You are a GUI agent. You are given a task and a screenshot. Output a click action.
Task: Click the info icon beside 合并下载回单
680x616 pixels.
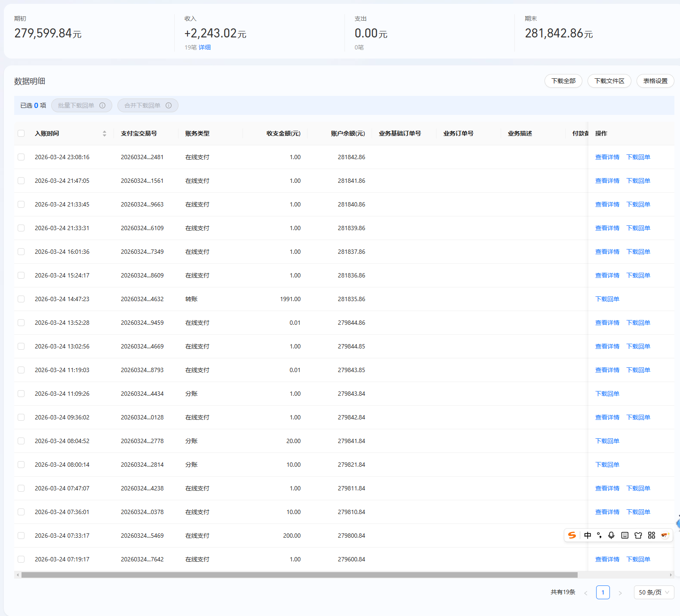point(169,105)
